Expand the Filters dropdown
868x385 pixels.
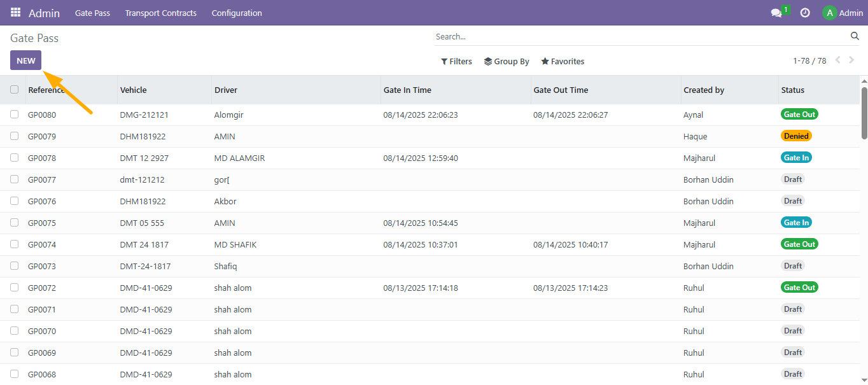(456, 62)
